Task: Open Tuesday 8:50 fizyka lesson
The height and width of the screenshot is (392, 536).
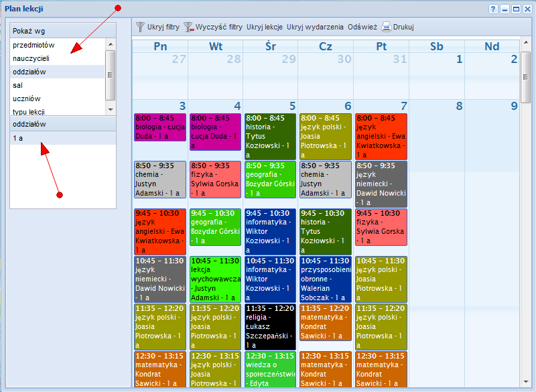Action: click(215, 180)
